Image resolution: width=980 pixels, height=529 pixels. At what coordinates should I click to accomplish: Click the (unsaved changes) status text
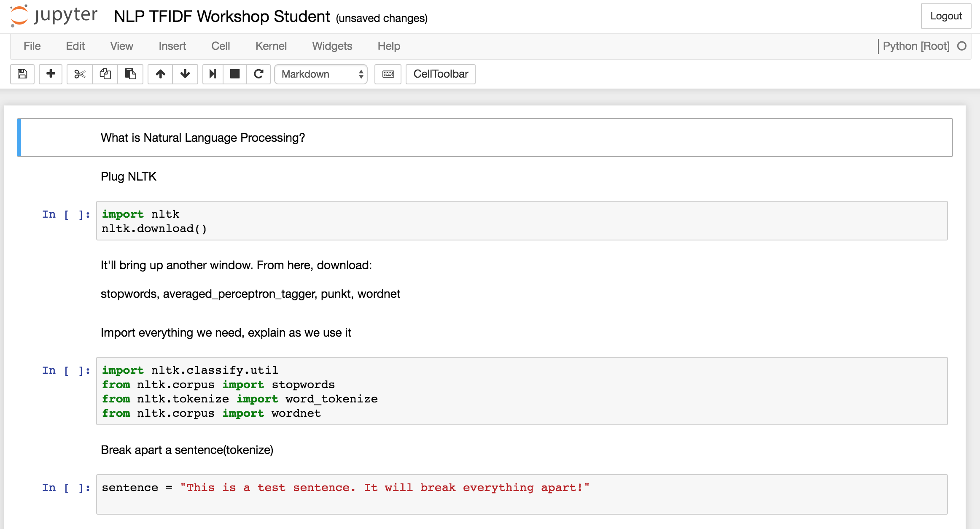pyautogui.click(x=382, y=18)
